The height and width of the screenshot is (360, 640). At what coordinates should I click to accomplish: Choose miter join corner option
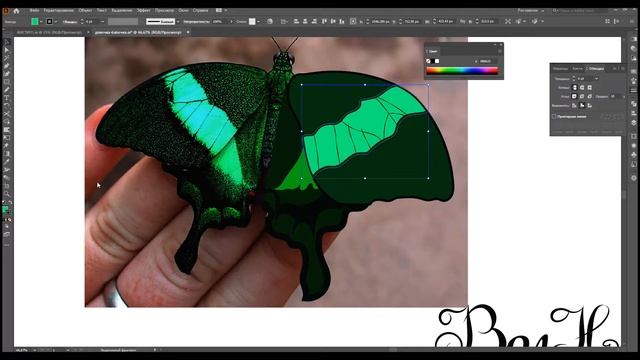(574, 96)
